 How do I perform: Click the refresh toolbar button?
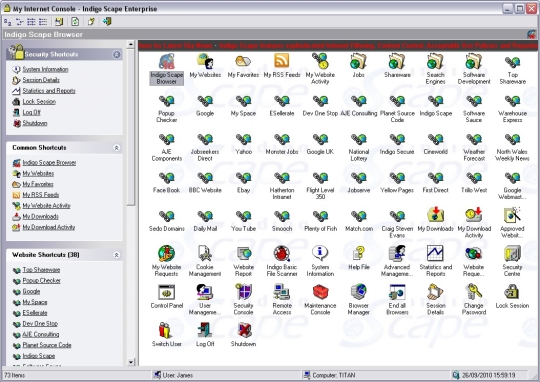point(75,22)
